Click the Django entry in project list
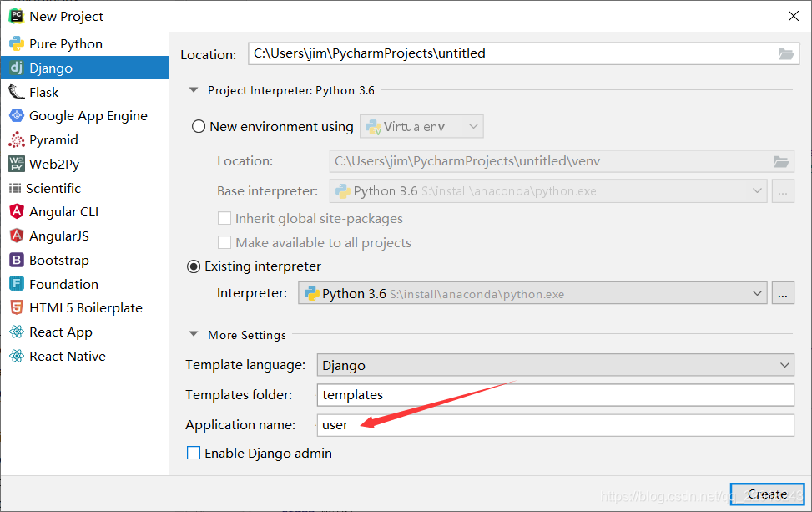The width and height of the screenshot is (812, 512). pos(85,68)
